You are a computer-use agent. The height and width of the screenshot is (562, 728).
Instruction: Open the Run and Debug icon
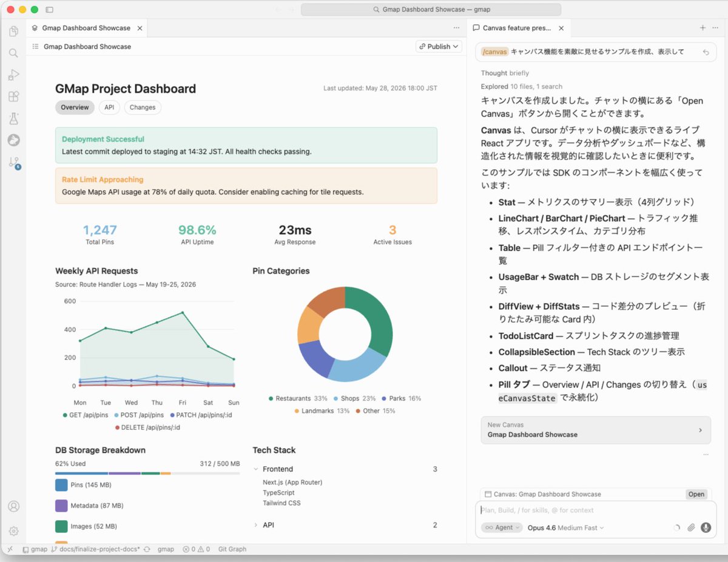click(x=13, y=75)
